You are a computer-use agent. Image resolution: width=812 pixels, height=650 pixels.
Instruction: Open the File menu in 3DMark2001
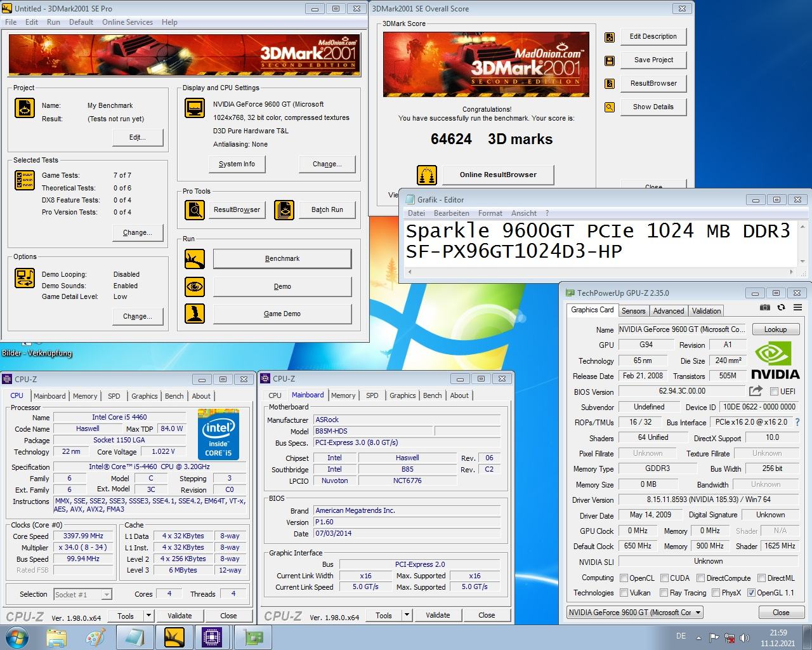[x=11, y=22]
